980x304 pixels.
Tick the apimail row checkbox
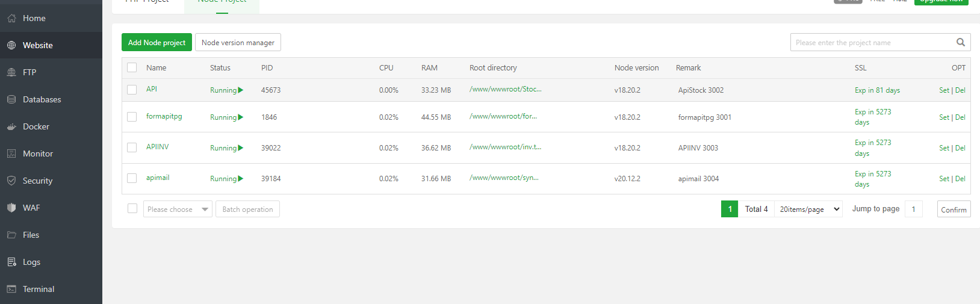tap(132, 178)
